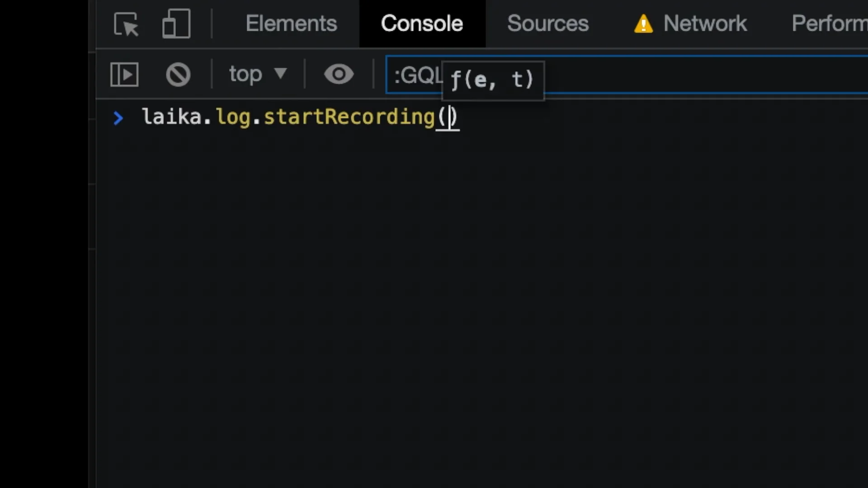Switch to the Elements tab
The width and height of the screenshot is (868, 488).
291,24
